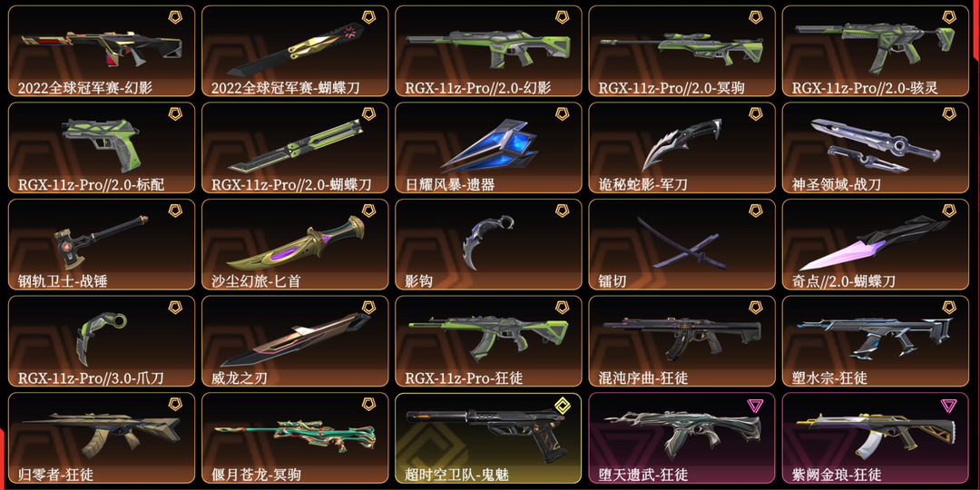Click the RGX-11z-Pro//3.0-爪刀 karambit card
Screen dimensions: 980x490
pos(102,341)
